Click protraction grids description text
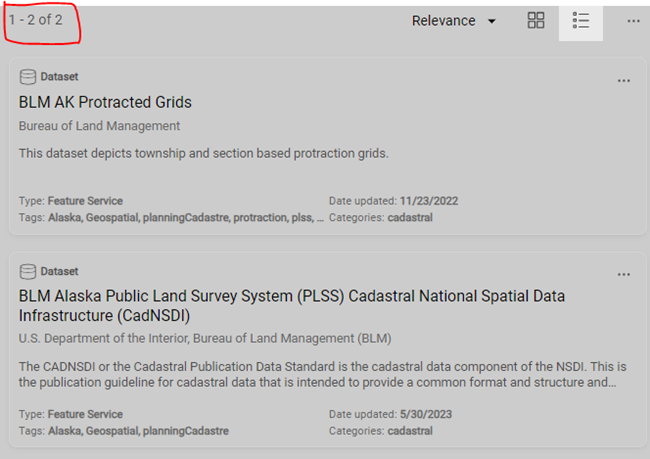This screenshot has width=650, height=459. click(204, 154)
